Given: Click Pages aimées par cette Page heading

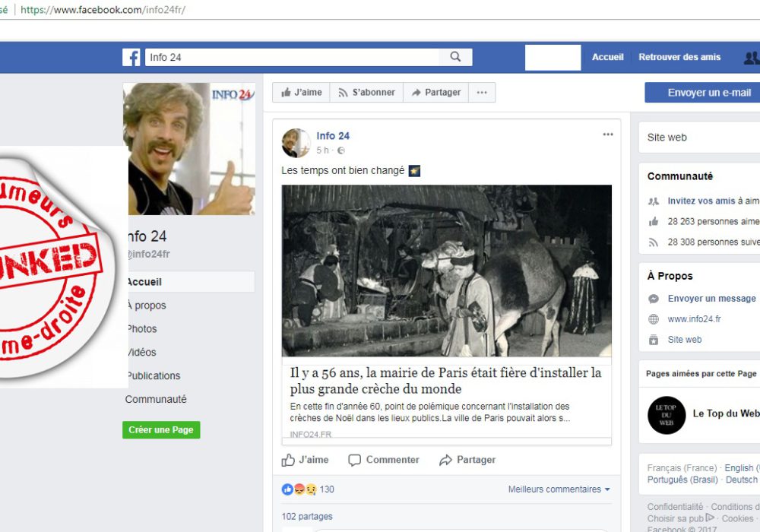Looking at the screenshot, I should click(x=701, y=374).
